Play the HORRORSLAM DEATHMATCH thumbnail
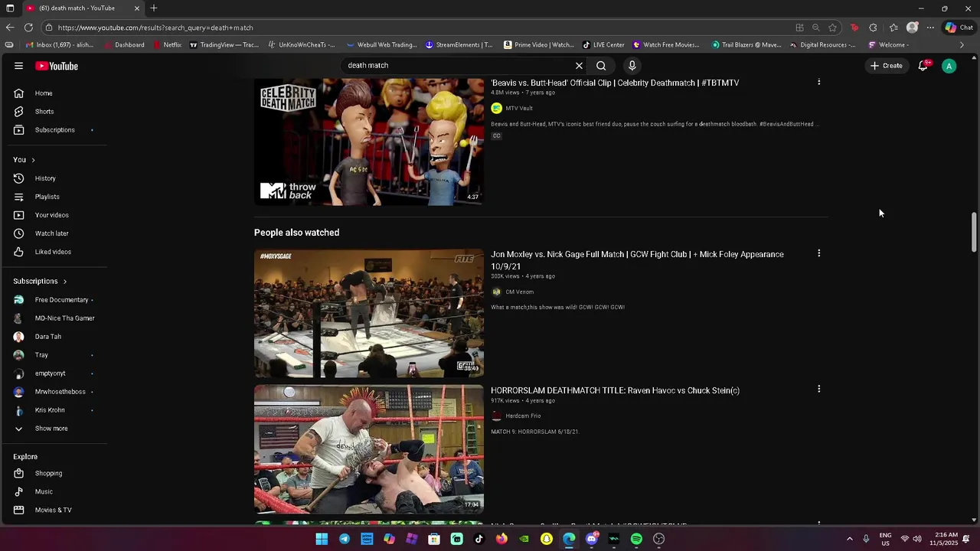This screenshot has height=551, width=980. pyautogui.click(x=369, y=449)
